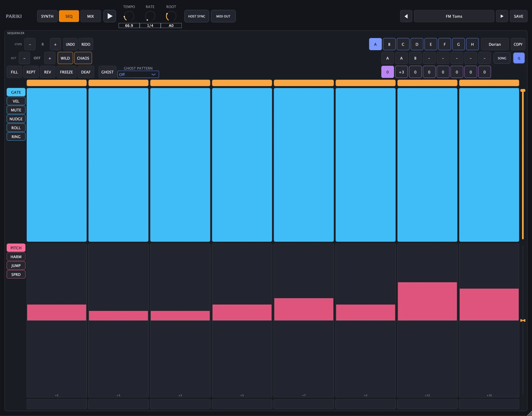Start playback with the play button
Image resolution: width=532 pixels, height=416 pixels.
pyautogui.click(x=110, y=16)
